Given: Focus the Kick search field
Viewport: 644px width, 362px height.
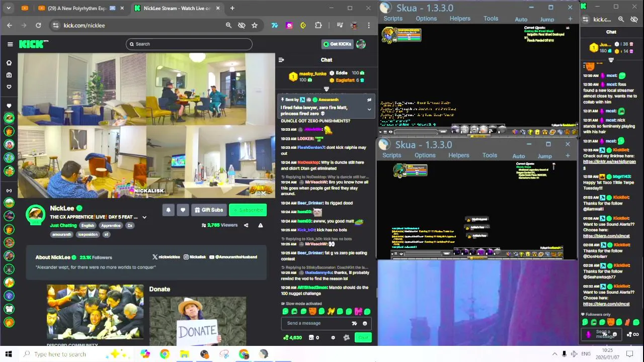Looking at the screenshot, I should (x=189, y=44).
